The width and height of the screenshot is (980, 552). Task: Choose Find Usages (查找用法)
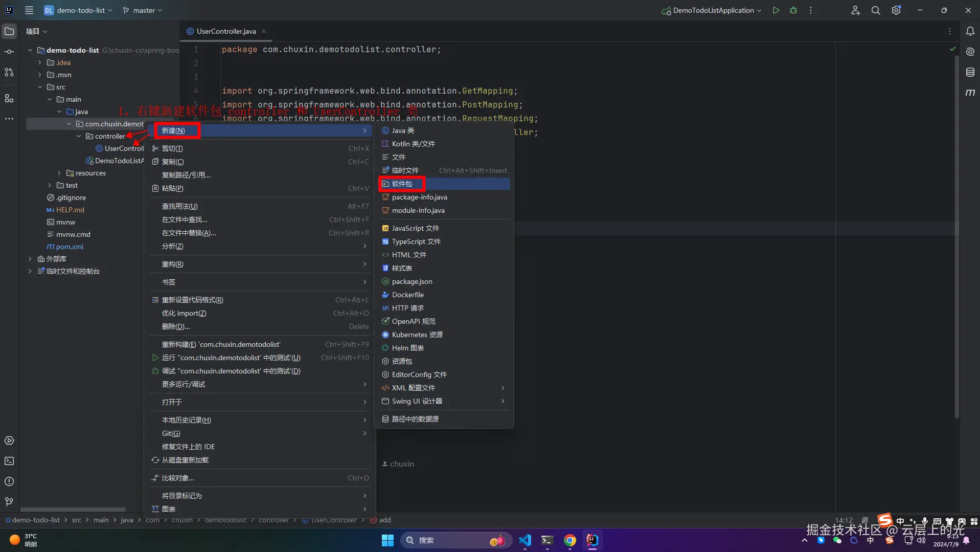click(x=260, y=206)
